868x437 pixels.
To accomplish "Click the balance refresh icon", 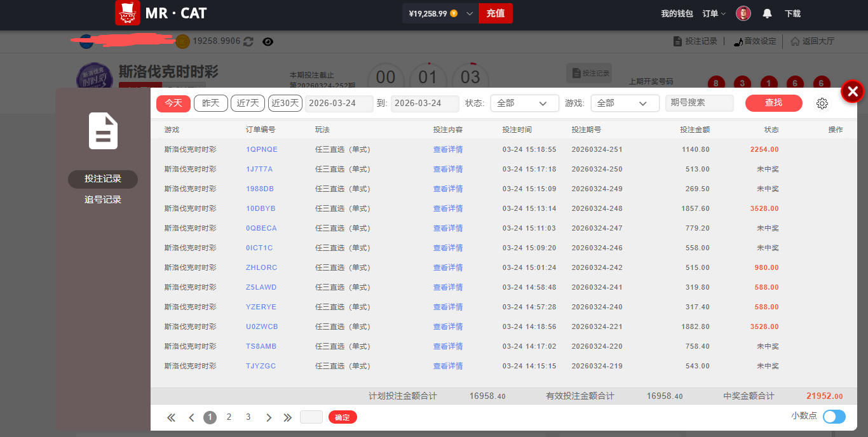I will pos(248,41).
